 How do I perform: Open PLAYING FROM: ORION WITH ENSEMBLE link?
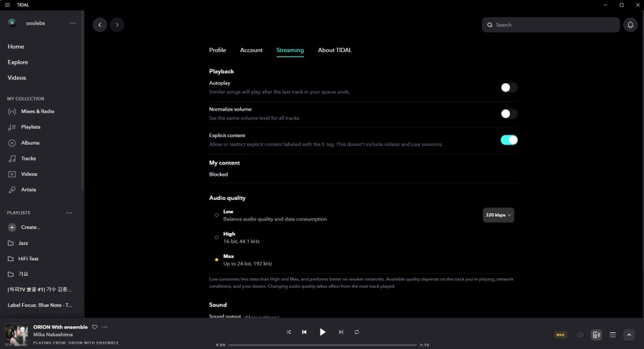(75, 343)
